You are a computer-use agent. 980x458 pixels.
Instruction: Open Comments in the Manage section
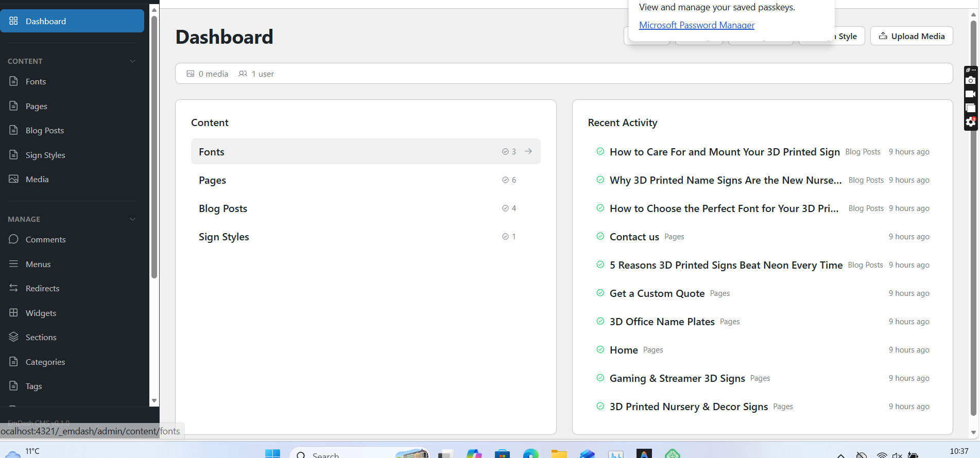(45, 239)
